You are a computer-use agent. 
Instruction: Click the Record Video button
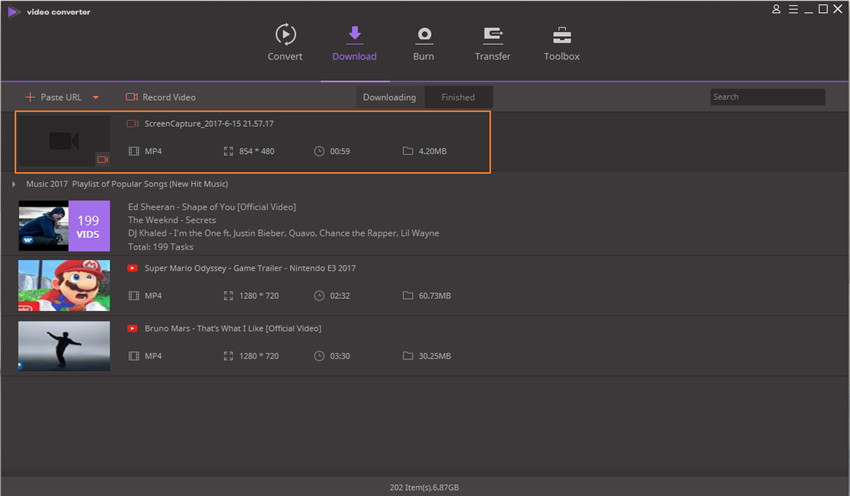pos(161,97)
